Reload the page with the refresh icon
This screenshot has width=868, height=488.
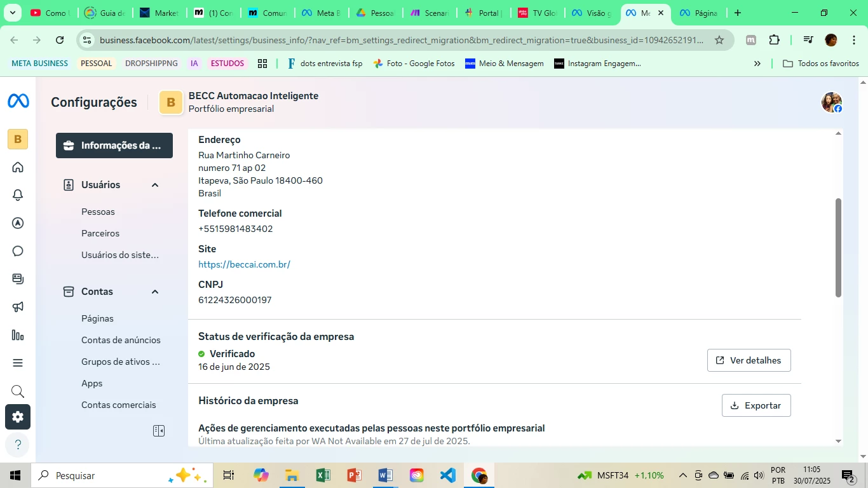(x=60, y=40)
